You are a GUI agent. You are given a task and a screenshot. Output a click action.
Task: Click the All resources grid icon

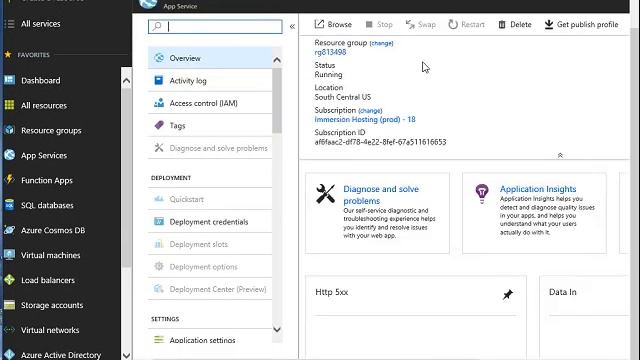coord(9,105)
